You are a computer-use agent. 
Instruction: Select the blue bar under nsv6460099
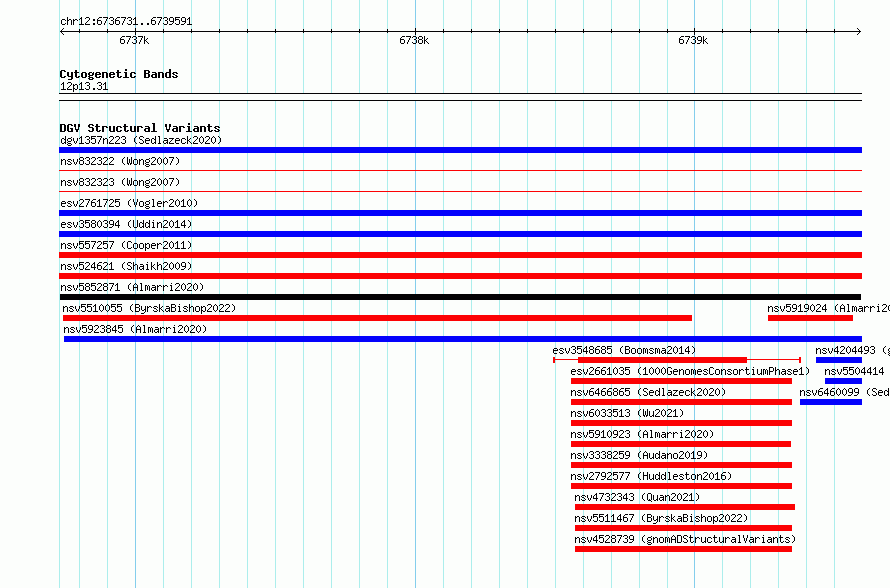point(831,402)
